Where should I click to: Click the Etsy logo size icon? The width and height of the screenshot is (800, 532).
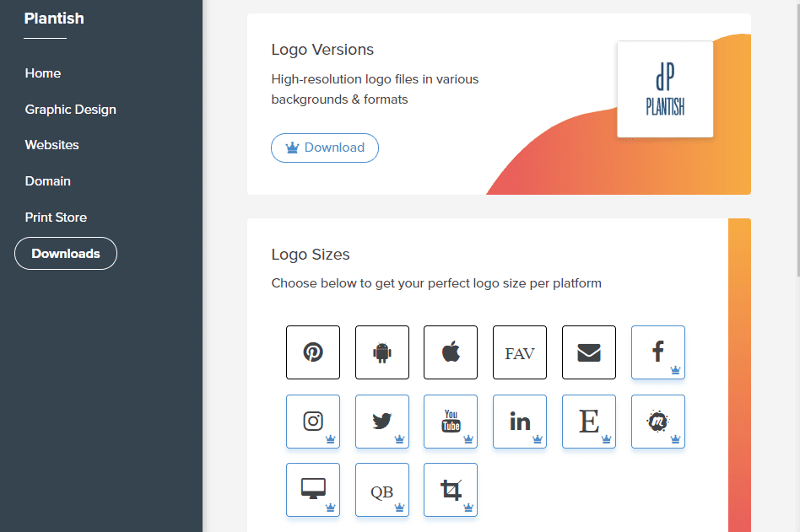tap(588, 422)
